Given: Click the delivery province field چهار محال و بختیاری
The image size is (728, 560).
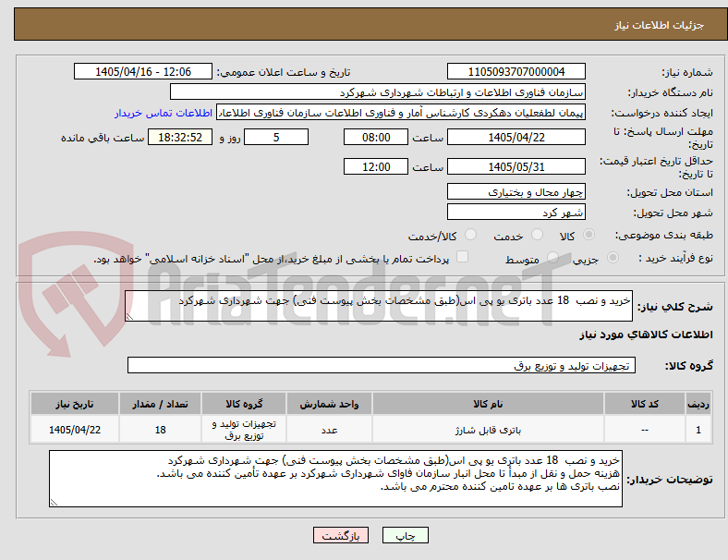Looking at the screenshot, I should (516, 191).
